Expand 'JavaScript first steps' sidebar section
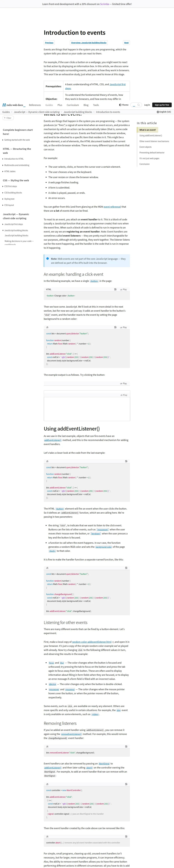 [x=13, y=224]
